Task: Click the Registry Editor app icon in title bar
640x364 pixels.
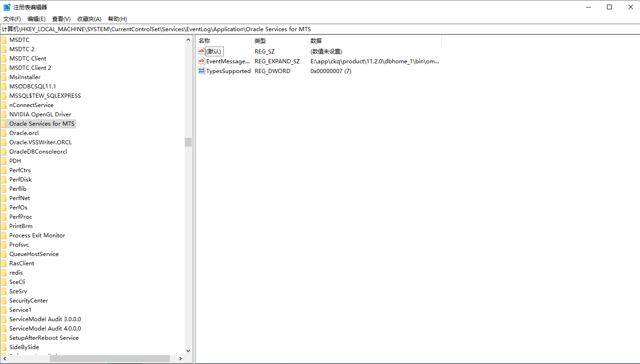Action: pos(7,7)
